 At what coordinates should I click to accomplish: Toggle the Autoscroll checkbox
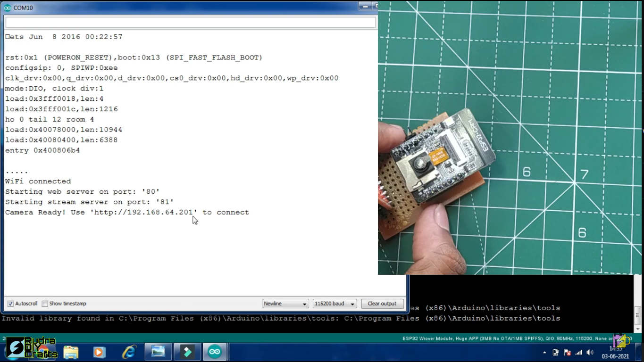[x=11, y=304]
